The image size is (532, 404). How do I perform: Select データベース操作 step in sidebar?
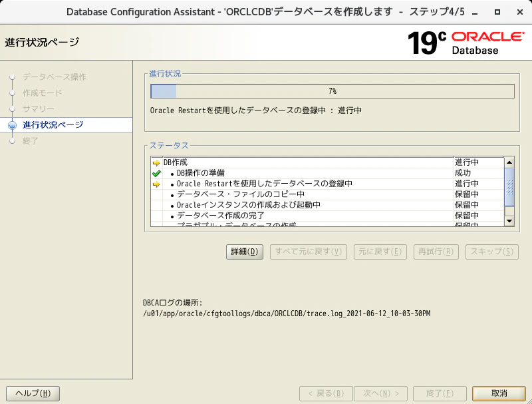pyautogui.click(x=55, y=77)
